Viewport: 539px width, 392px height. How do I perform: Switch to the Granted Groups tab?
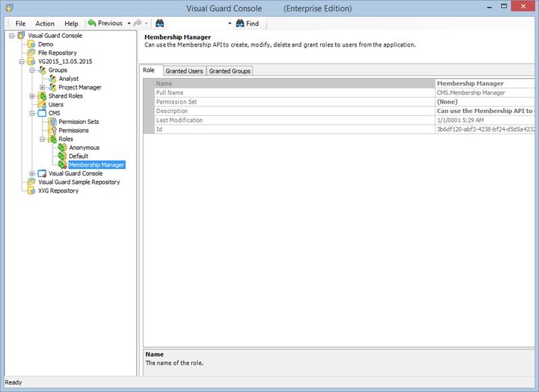tap(230, 71)
